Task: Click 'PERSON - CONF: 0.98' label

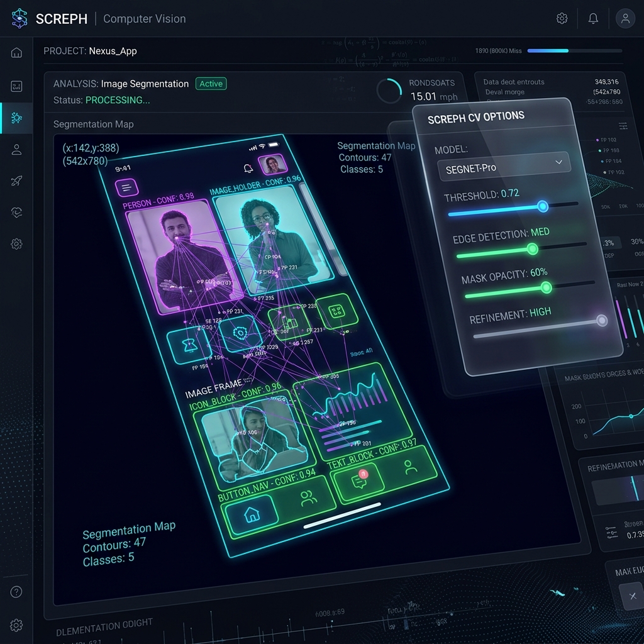Action: [x=158, y=201]
